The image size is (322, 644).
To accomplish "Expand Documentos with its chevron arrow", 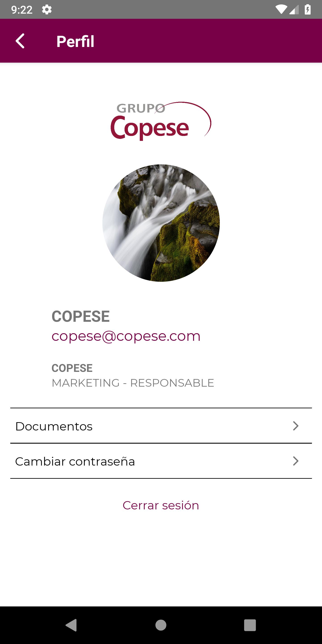I will pos(296,426).
